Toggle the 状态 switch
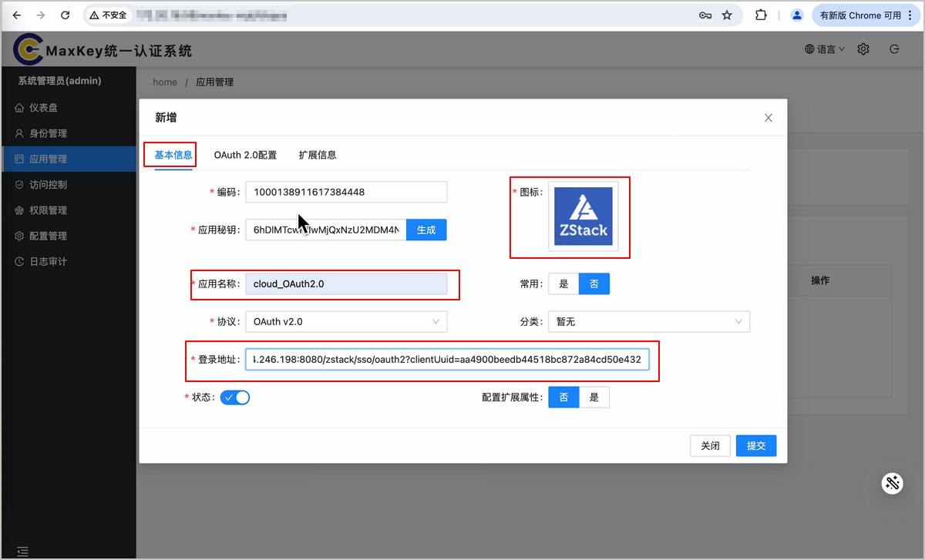The width and height of the screenshot is (925, 560). [235, 397]
